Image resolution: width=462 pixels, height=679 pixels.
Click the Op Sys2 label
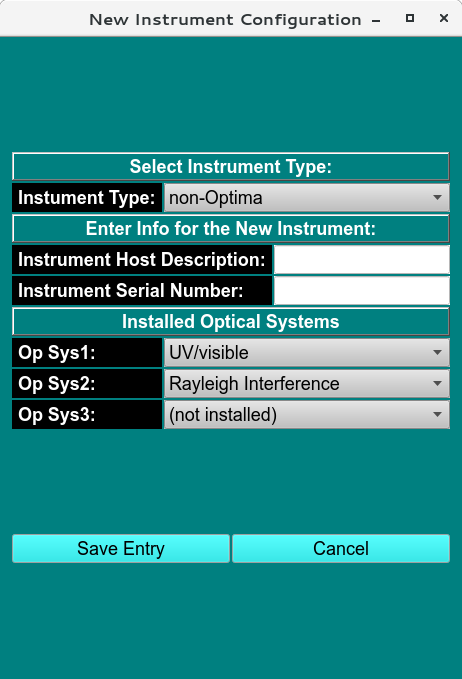87,384
